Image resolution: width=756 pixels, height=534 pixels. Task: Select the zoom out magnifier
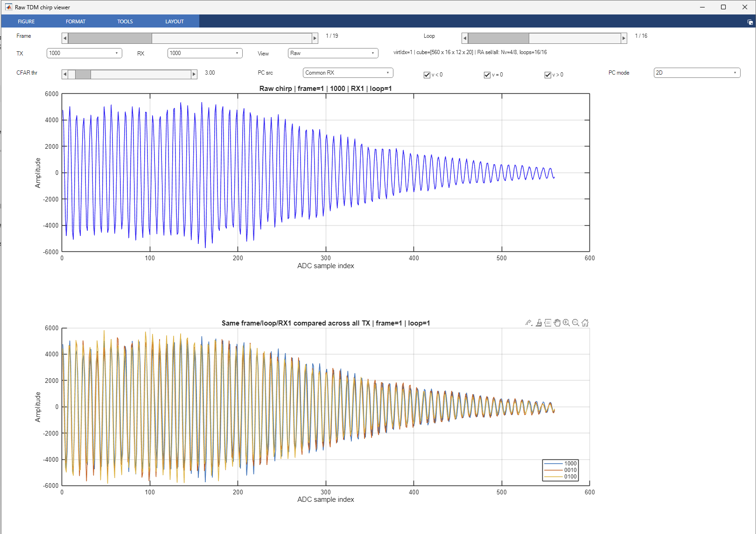[x=575, y=323]
